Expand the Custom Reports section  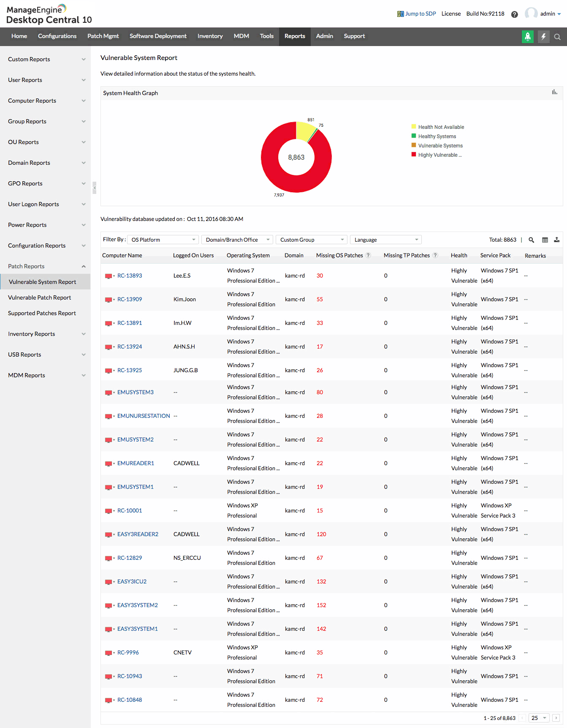45,59
